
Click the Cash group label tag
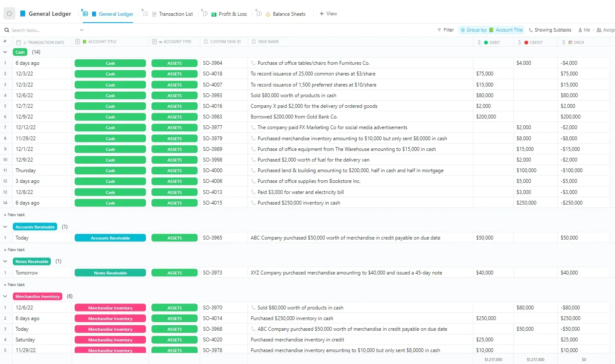click(20, 52)
